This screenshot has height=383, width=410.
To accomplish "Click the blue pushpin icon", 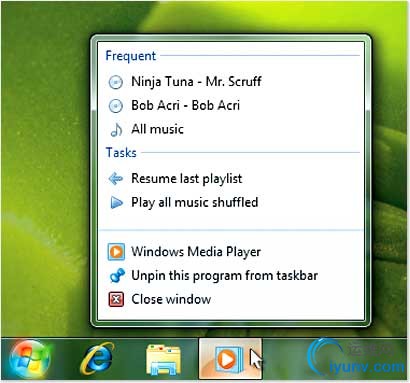I will coord(117,276).
